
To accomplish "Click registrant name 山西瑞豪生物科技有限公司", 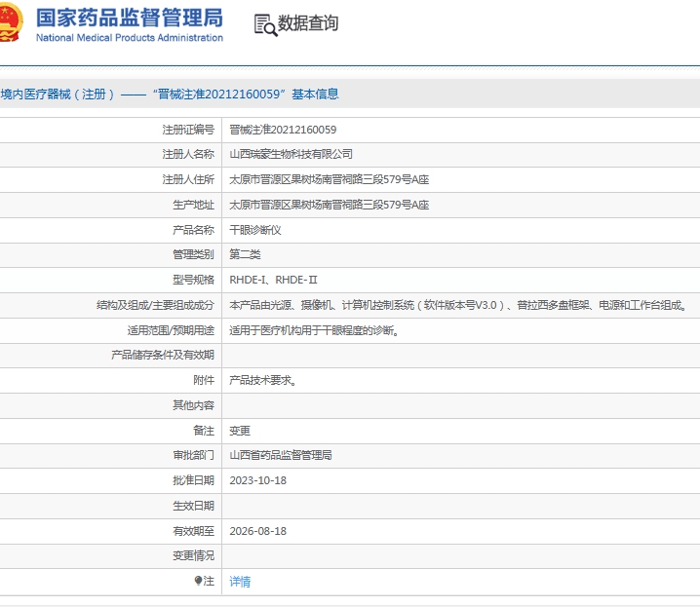I will (291, 154).
